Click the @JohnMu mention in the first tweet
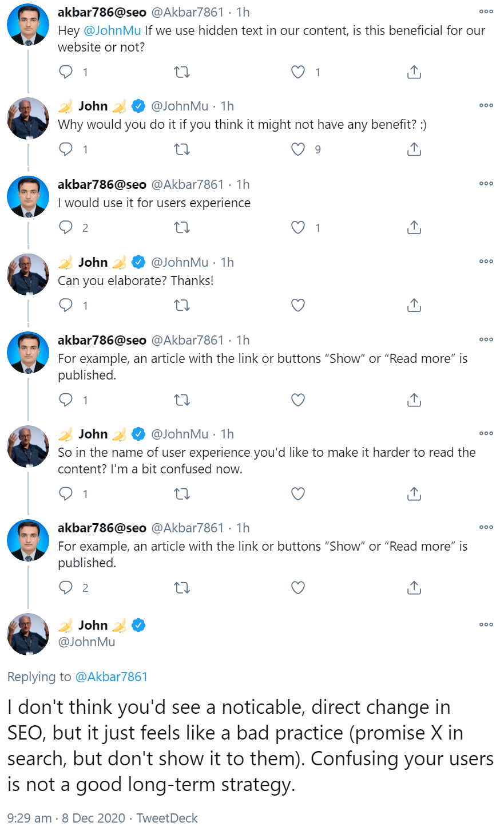 click(x=112, y=30)
